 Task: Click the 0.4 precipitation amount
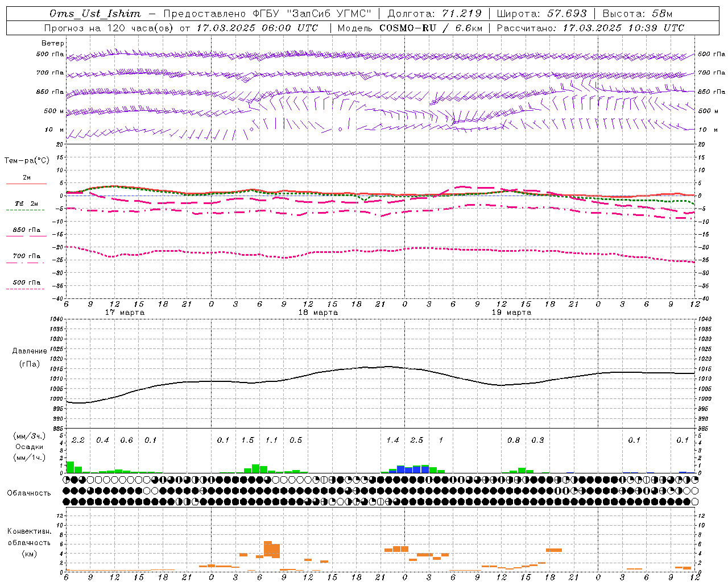click(102, 440)
